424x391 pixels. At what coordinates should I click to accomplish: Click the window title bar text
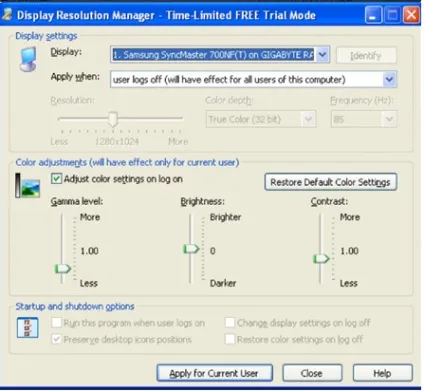[x=166, y=15]
